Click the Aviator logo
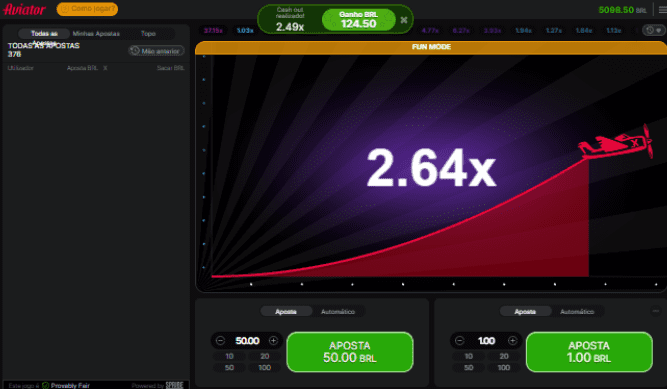 [x=24, y=9]
